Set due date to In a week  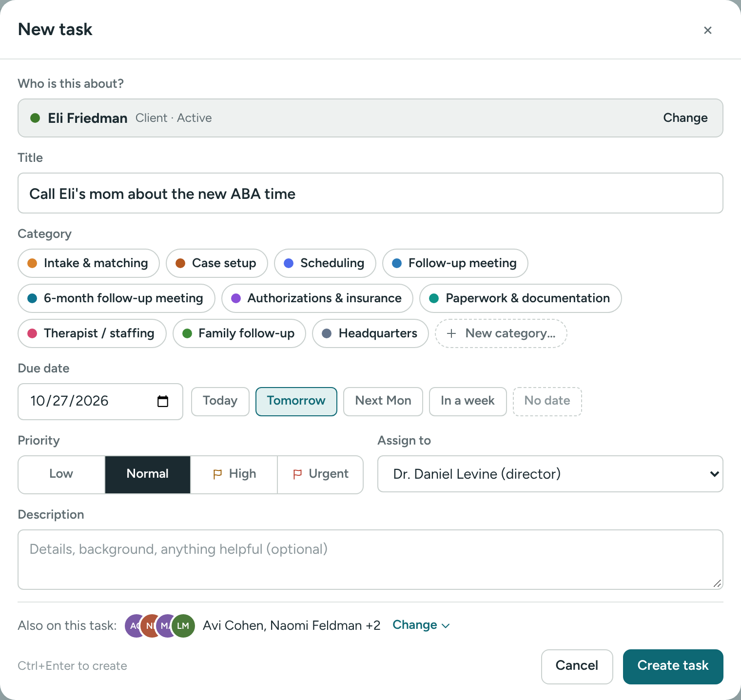coord(468,402)
